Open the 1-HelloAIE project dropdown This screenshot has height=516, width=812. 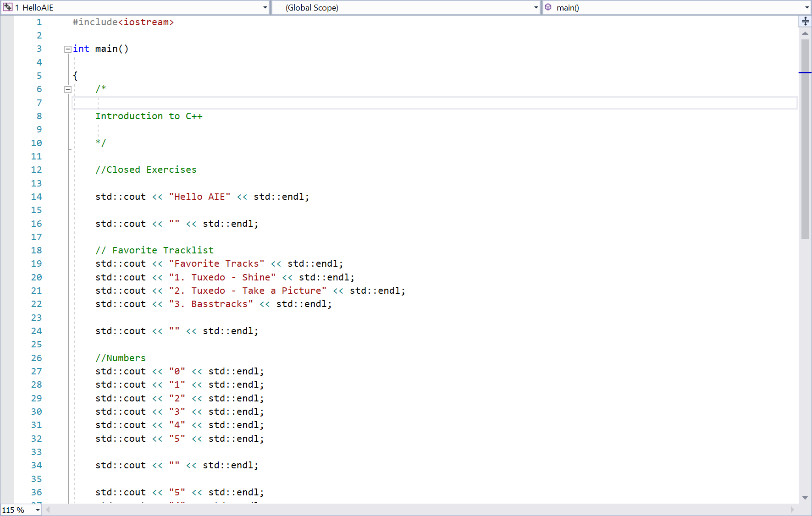pyautogui.click(x=265, y=8)
